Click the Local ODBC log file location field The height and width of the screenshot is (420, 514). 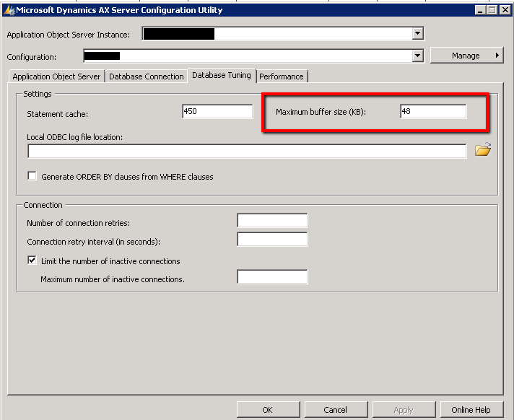[x=247, y=152]
